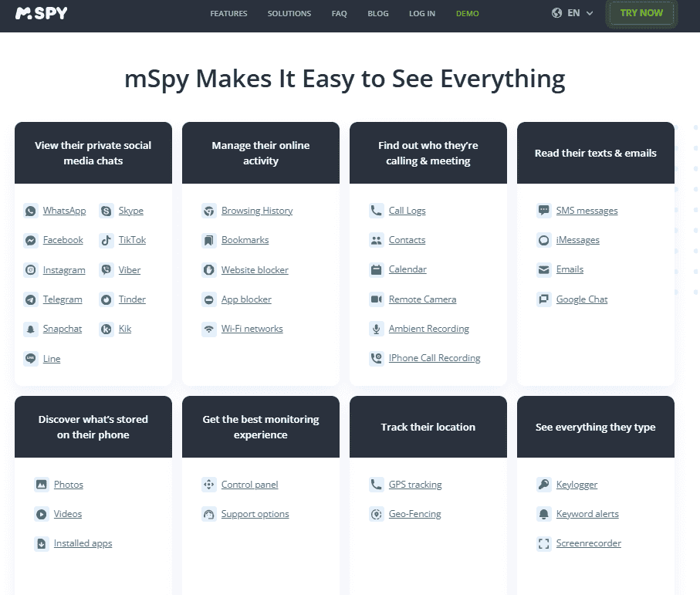Select Log In in navigation

[x=422, y=13]
